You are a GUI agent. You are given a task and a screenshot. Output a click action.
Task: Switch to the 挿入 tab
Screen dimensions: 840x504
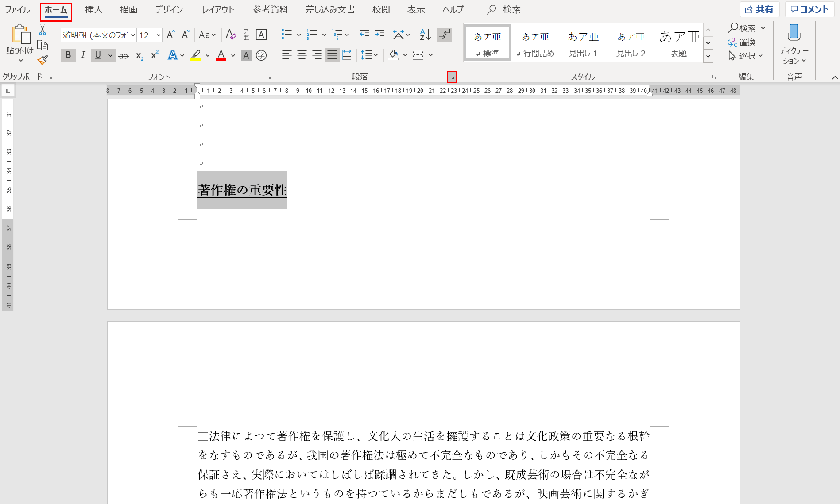click(93, 10)
